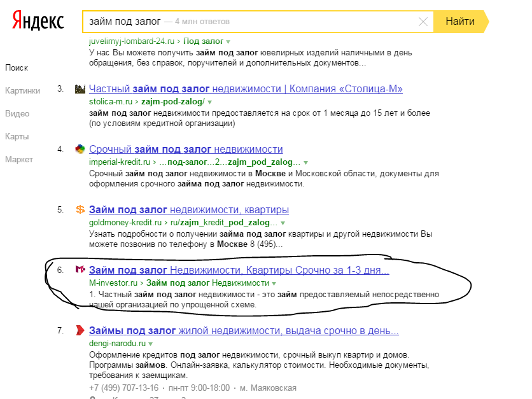
Task: Click the Под залог breadcrumb of juvelirnyj-lombard
Action: [203, 41]
